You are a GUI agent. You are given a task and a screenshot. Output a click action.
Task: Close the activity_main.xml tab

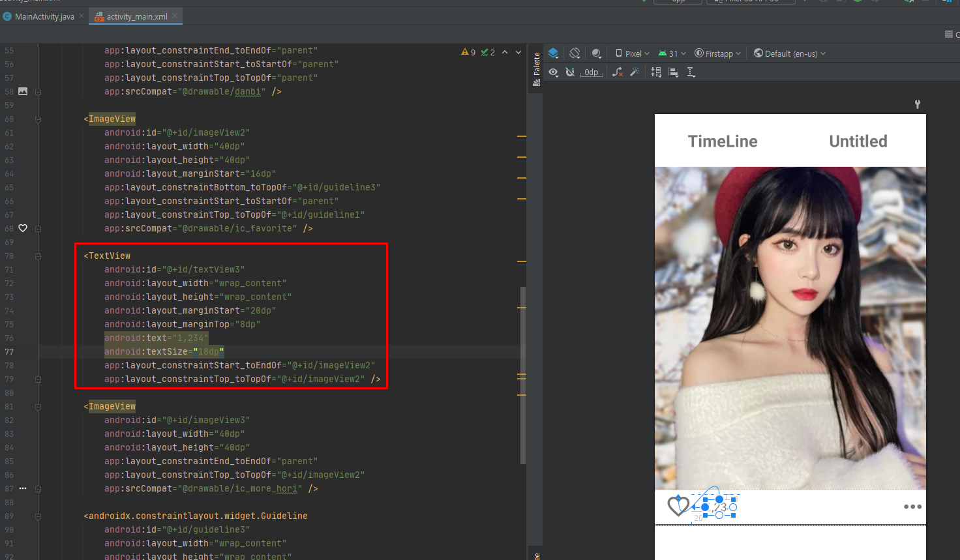[x=175, y=16]
